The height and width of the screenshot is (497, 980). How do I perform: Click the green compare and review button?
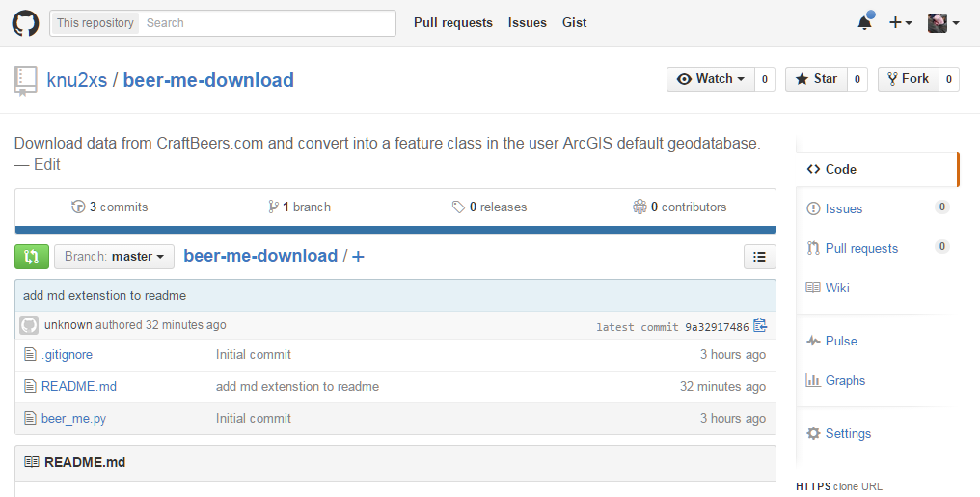[31, 257]
